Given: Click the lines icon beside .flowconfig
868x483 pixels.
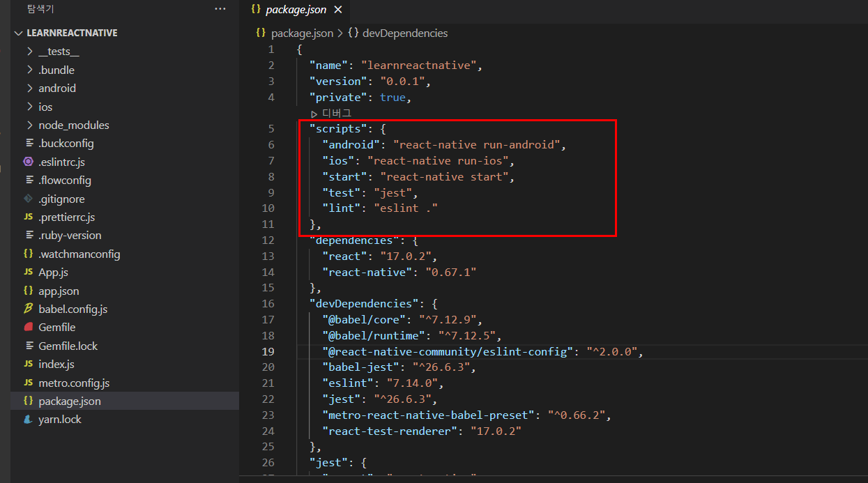Looking at the screenshot, I should click(29, 181).
